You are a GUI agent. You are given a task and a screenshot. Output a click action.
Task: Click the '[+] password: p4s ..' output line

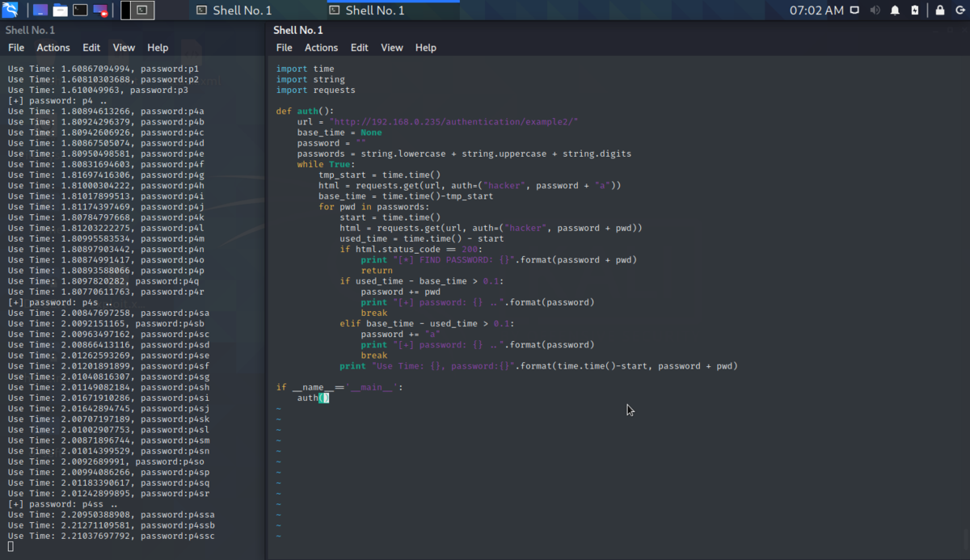[59, 302]
